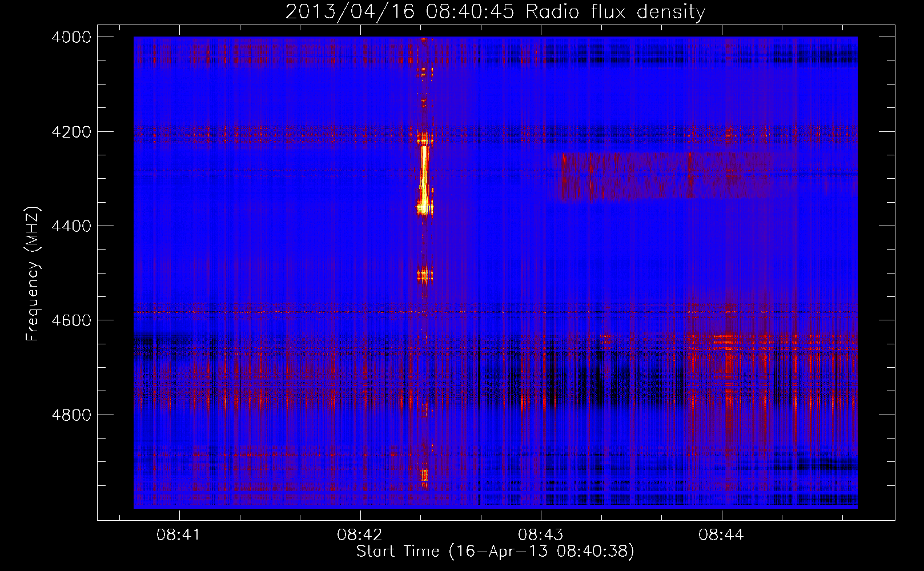Select the '4800' frequency axis label

pos(71,415)
